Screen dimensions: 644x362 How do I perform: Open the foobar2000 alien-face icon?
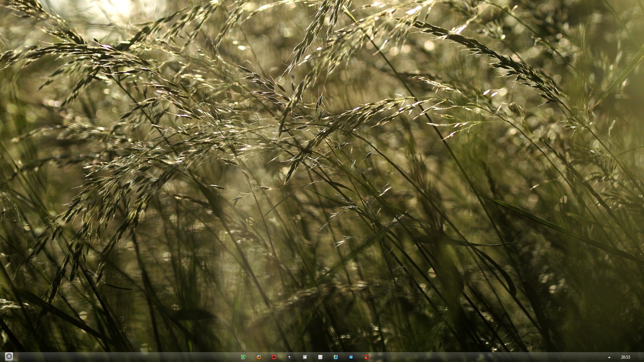[289, 357]
